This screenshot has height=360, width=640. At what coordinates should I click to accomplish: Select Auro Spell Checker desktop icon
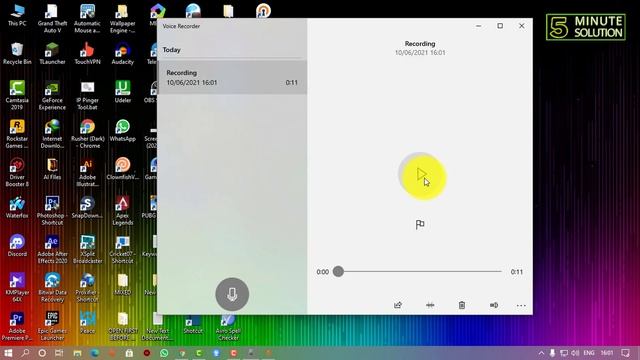coord(228,327)
